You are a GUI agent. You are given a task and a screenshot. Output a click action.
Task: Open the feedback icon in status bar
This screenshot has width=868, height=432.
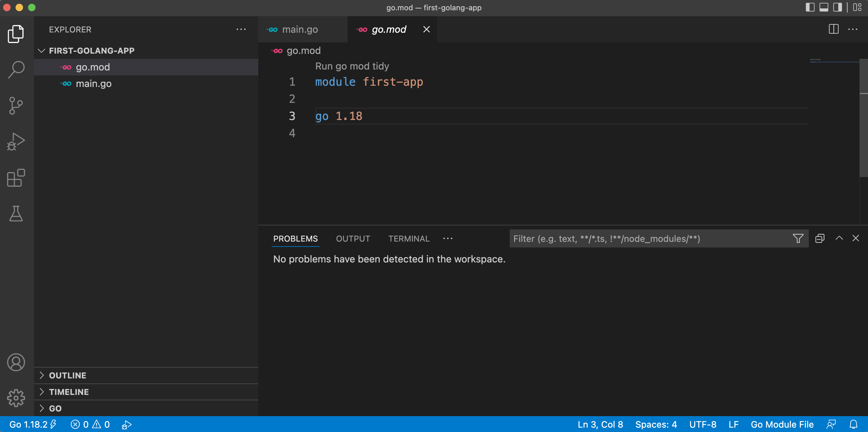(831, 424)
